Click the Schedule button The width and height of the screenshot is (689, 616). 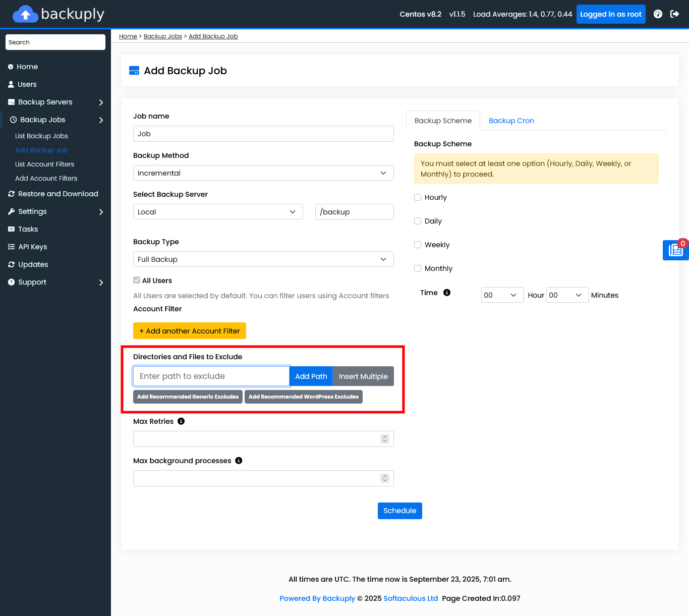click(x=399, y=511)
